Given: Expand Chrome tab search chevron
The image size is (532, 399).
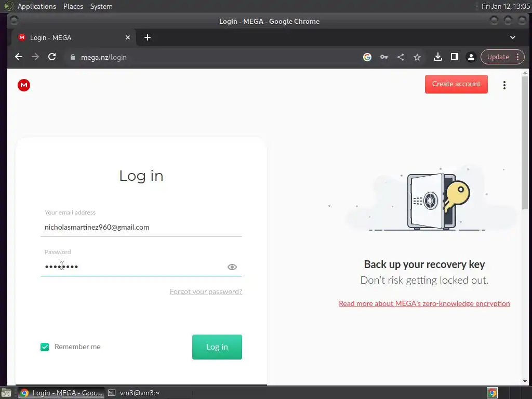Looking at the screenshot, I should coord(513,37).
